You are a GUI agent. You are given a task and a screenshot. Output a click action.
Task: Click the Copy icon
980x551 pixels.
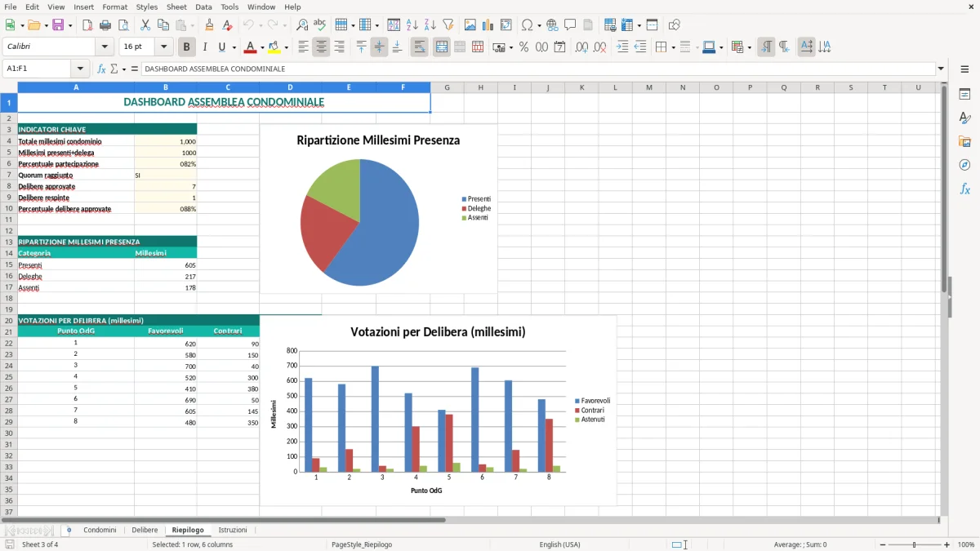pyautogui.click(x=163, y=25)
